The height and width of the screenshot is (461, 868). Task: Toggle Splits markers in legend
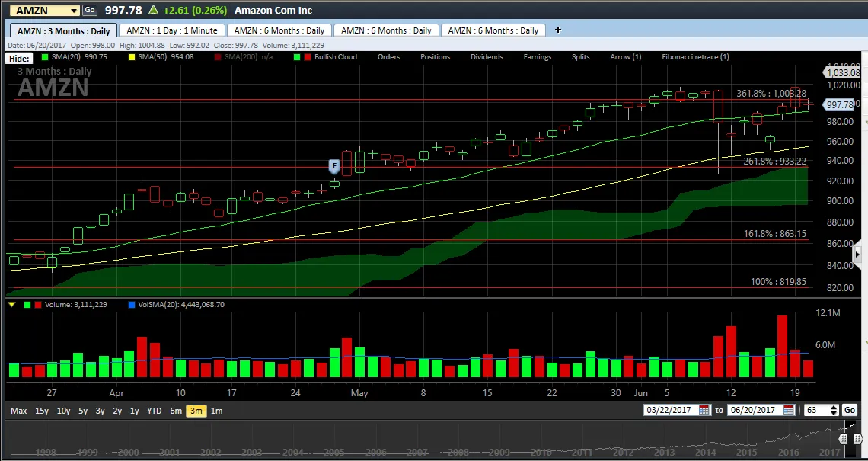tap(581, 57)
